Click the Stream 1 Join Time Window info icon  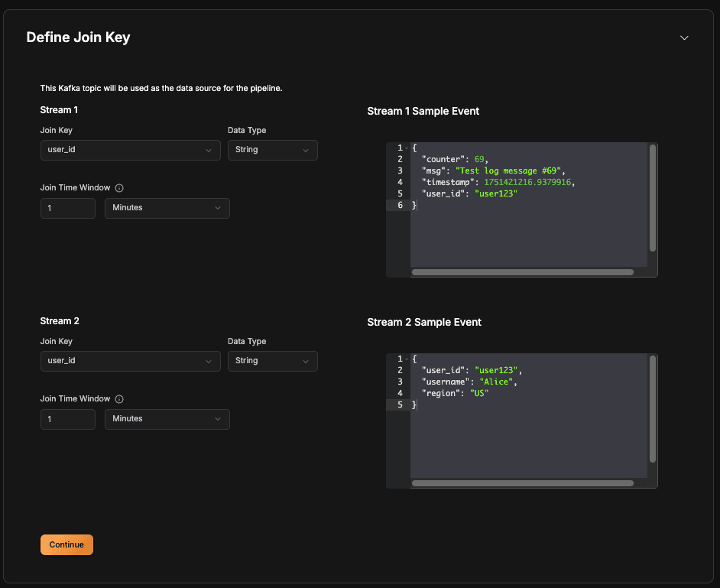pos(119,188)
